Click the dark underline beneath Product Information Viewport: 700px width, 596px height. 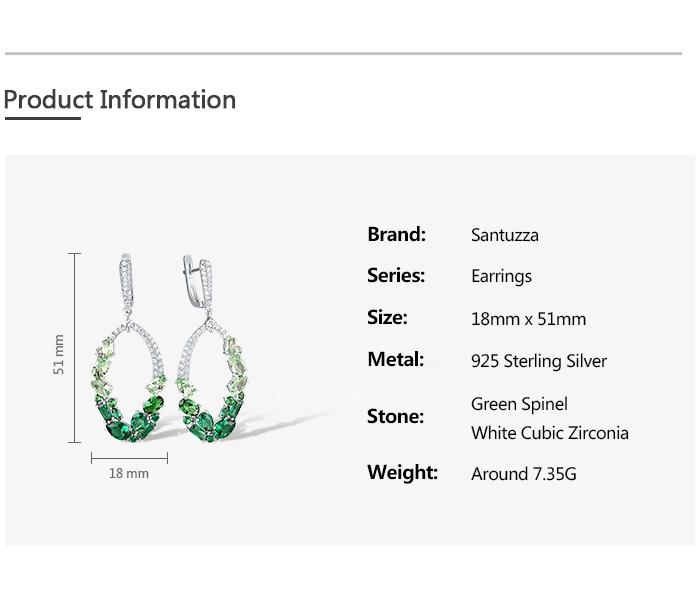pos(42,118)
